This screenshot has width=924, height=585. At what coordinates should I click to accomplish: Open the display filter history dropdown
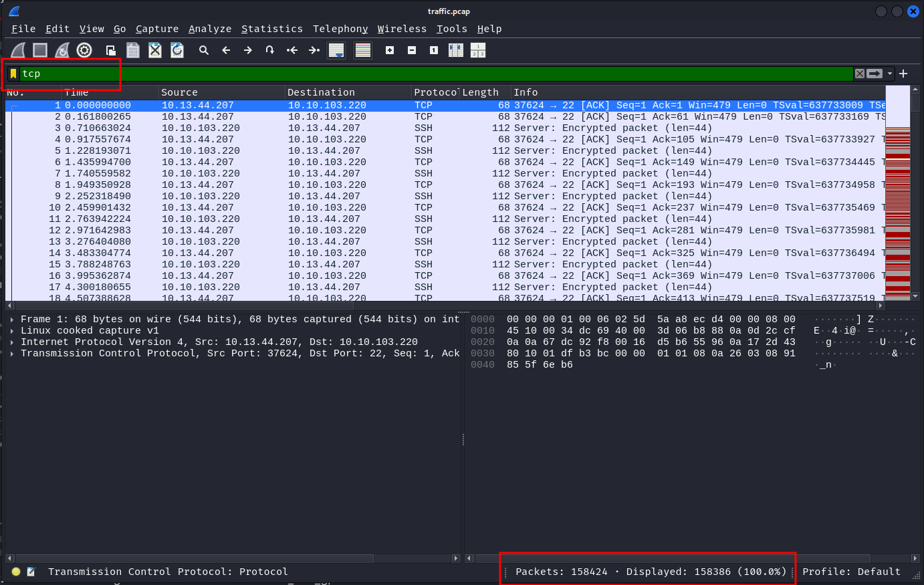tap(890, 74)
